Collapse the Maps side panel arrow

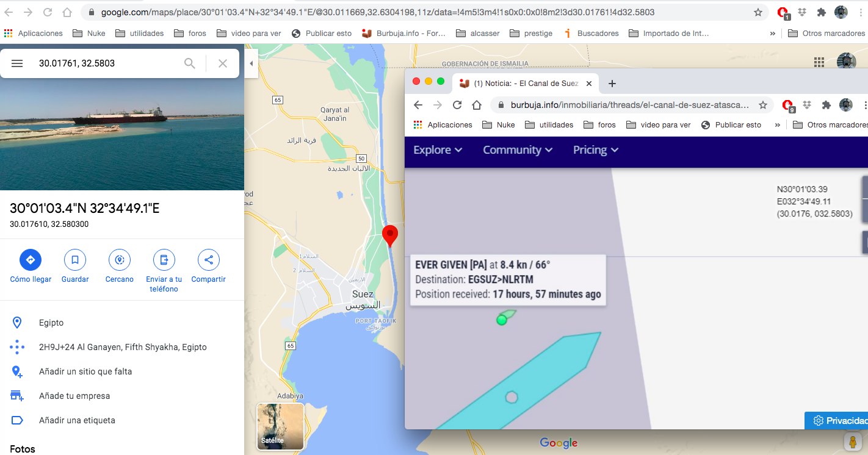point(251,63)
